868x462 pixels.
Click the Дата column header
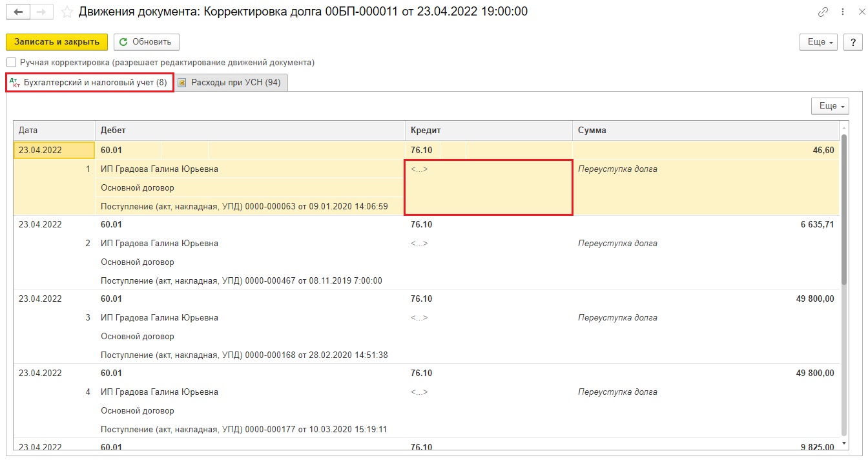click(54, 131)
